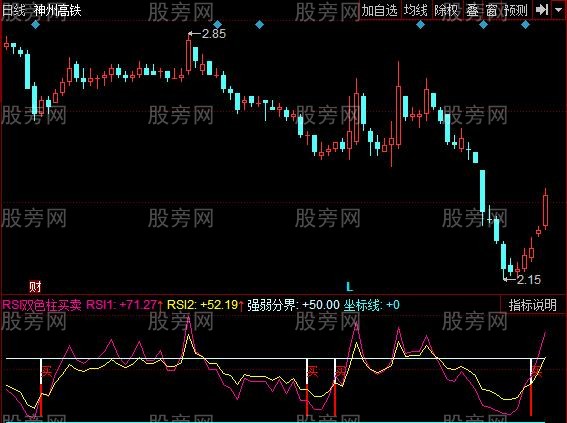Open the 指标说明 indicator description
This screenshot has height=423, width=567.
(532, 305)
